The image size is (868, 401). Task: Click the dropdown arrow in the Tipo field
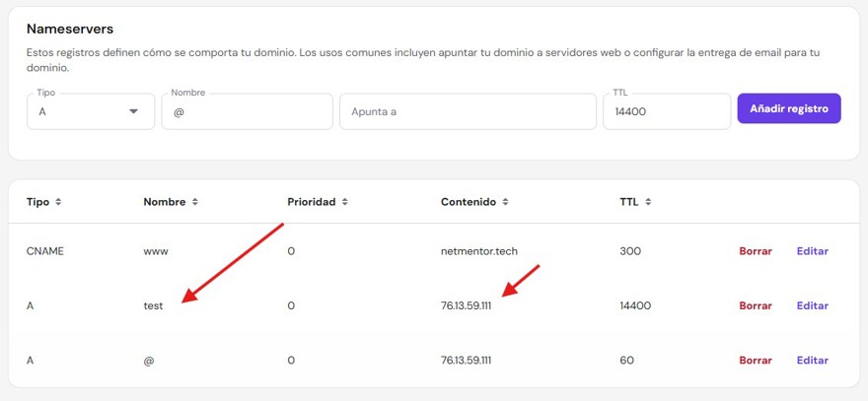click(134, 111)
